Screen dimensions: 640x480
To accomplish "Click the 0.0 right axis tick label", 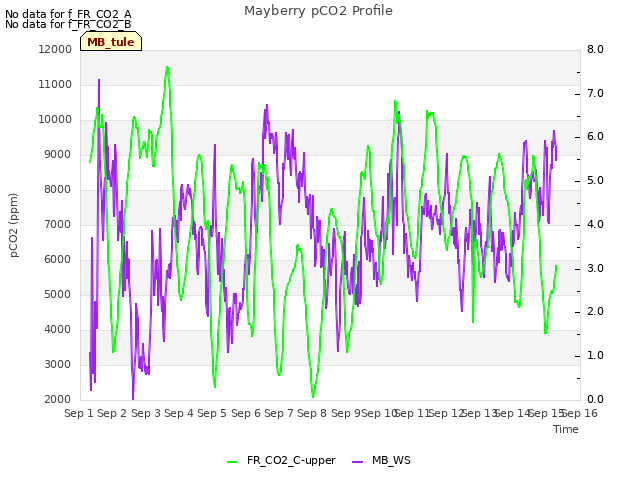I will 595,400.
